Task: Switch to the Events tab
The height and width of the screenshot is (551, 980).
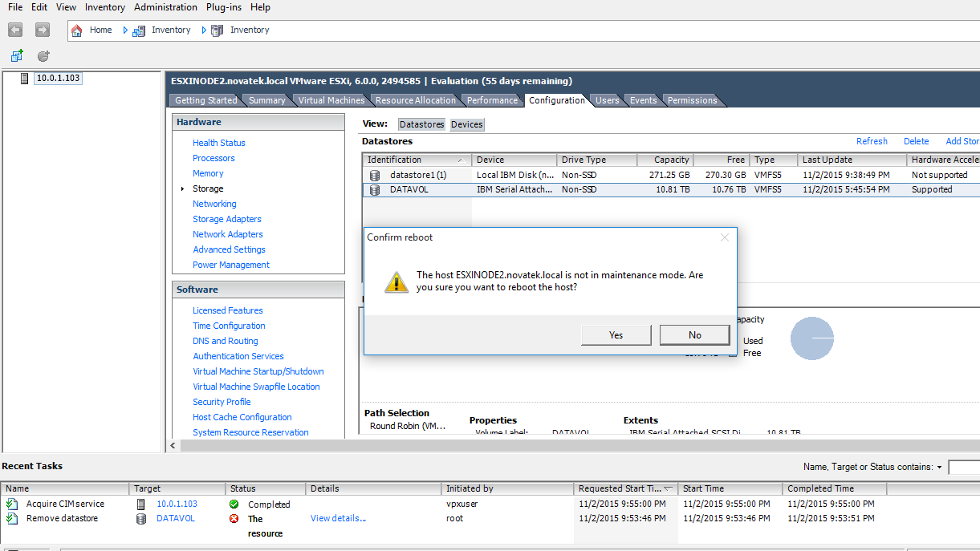Action: point(643,100)
